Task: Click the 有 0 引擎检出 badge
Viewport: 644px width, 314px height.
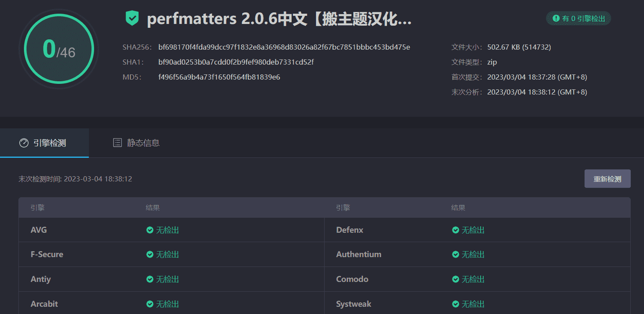Action: click(x=579, y=18)
